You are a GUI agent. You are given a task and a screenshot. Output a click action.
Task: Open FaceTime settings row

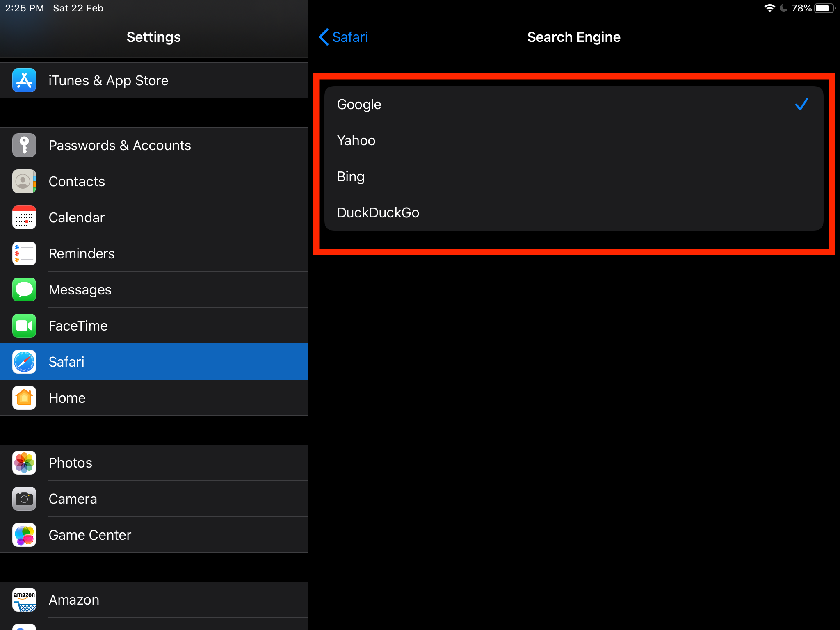point(154,326)
